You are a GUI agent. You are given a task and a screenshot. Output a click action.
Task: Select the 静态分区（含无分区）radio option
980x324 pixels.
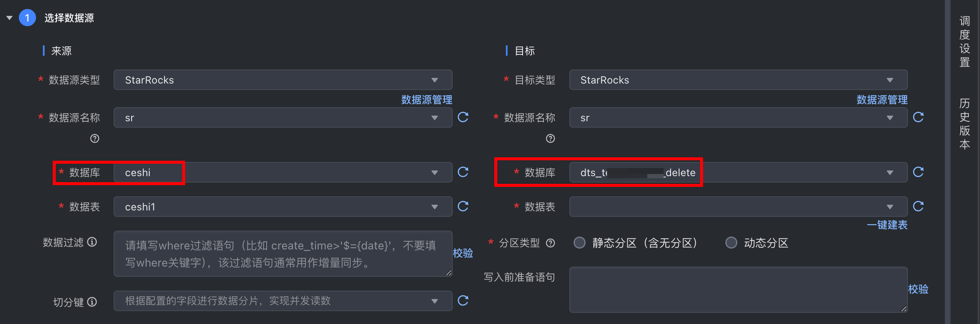(580, 243)
